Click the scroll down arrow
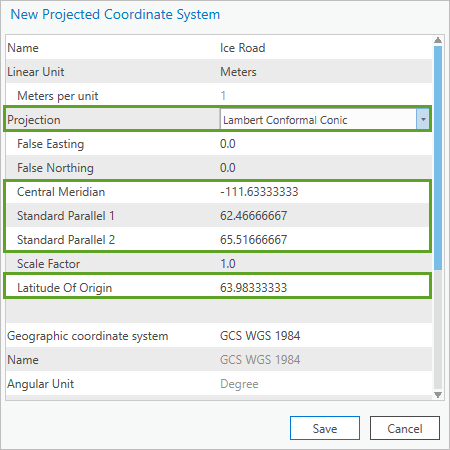Viewport: 450px width, 450px height. click(438, 395)
